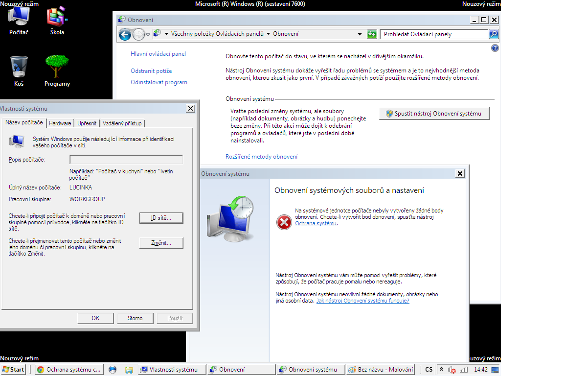Click the ID sítě... button

(161, 218)
